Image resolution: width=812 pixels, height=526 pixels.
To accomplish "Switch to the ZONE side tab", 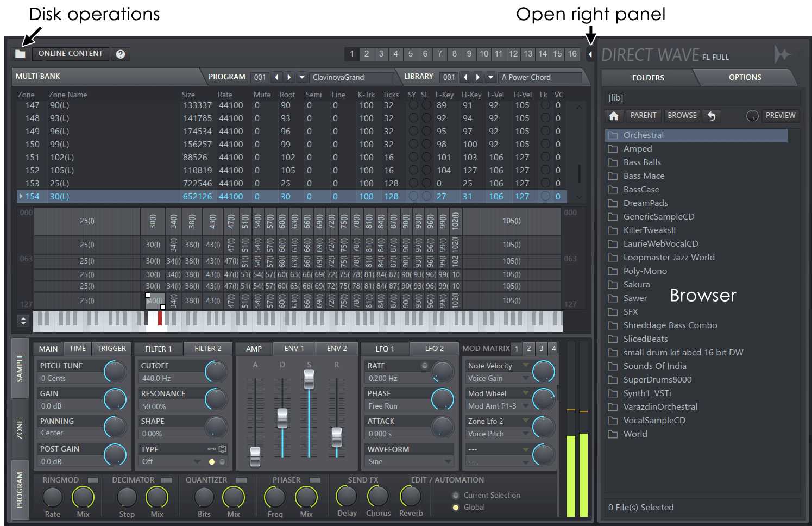I will [20, 429].
